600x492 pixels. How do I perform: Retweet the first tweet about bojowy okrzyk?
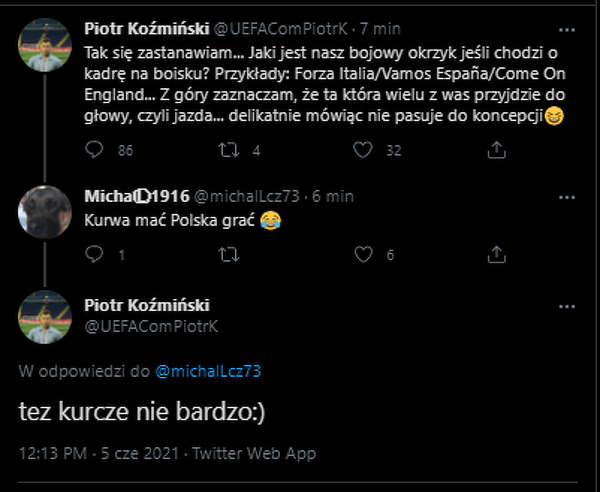[229, 150]
